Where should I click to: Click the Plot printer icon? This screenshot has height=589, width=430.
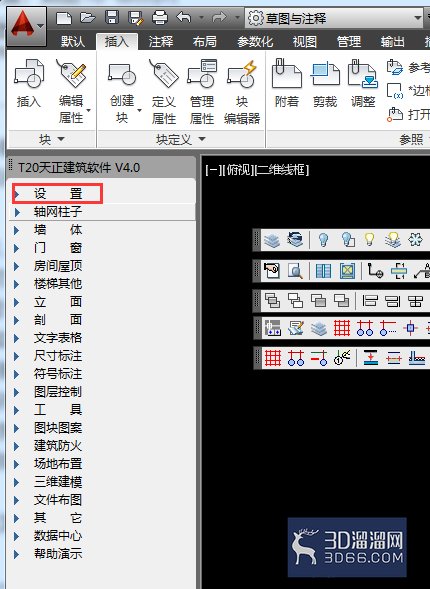click(x=160, y=17)
